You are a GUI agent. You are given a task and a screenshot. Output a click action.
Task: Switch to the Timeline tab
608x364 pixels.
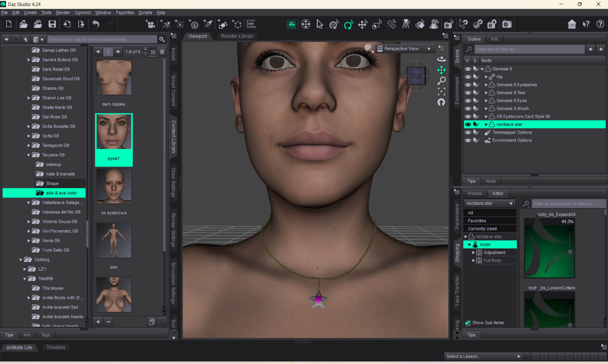click(56, 347)
